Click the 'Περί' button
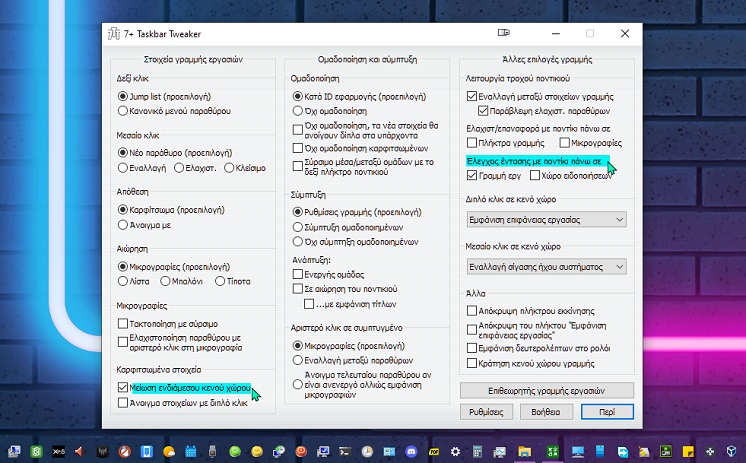The width and height of the screenshot is (746, 463). click(607, 412)
